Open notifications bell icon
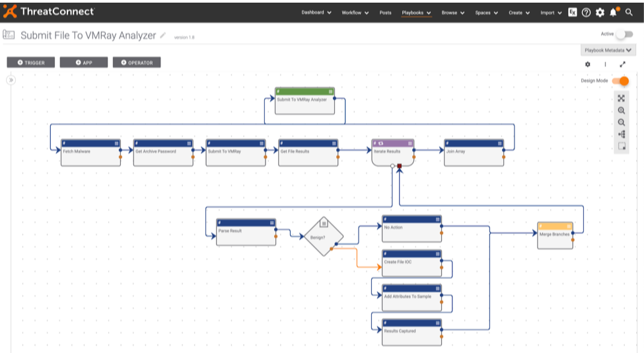 [614, 12]
